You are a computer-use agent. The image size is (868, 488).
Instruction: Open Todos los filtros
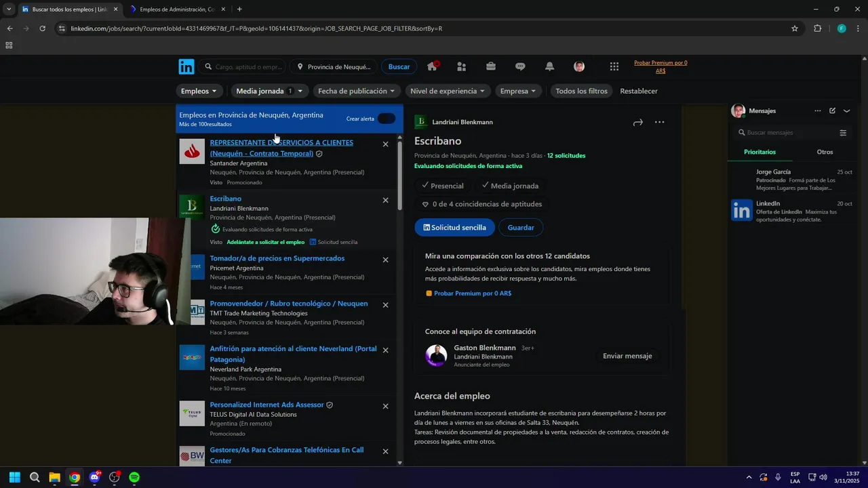pos(581,91)
